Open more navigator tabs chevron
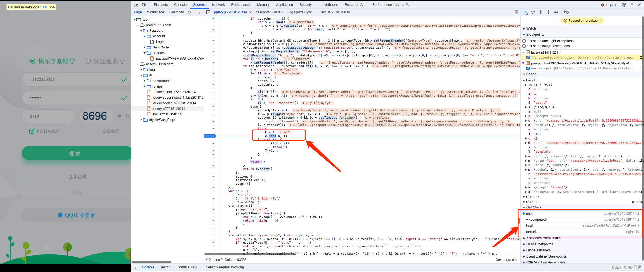This screenshot has width=644, height=272. (x=189, y=12)
